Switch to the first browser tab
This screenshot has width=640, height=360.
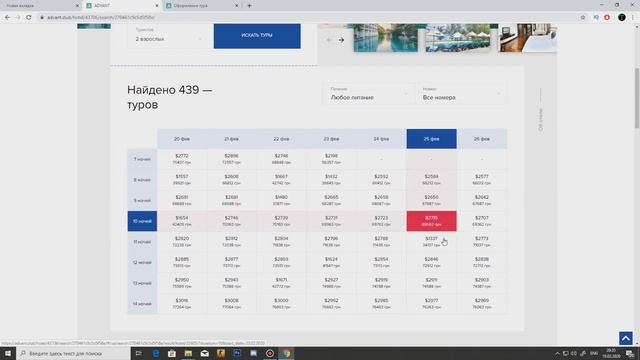41,6
